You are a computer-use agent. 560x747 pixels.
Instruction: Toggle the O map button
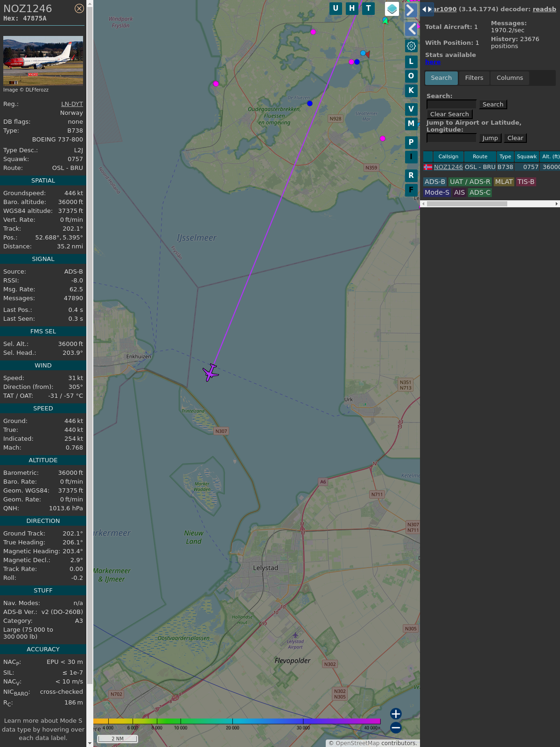point(411,76)
